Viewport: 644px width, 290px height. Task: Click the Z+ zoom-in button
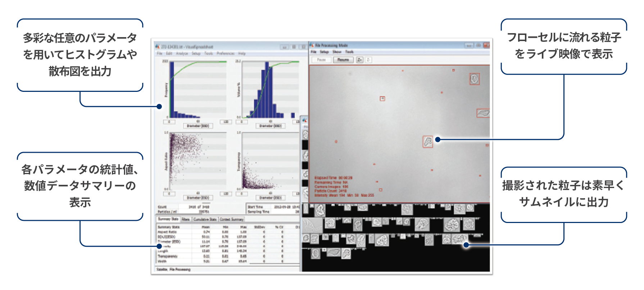[359, 60]
